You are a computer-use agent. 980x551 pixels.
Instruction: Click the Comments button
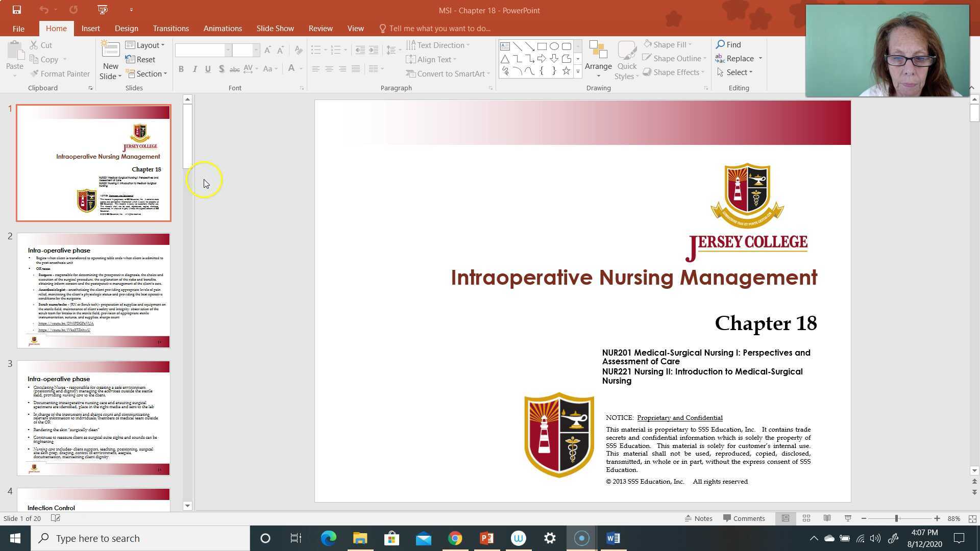click(x=744, y=518)
